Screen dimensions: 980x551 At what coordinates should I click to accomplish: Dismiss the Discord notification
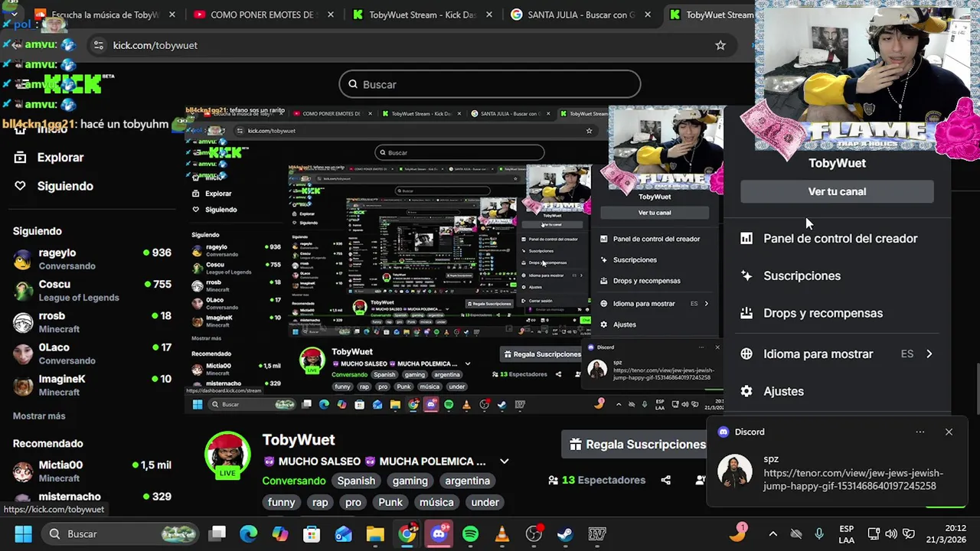[949, 432]
